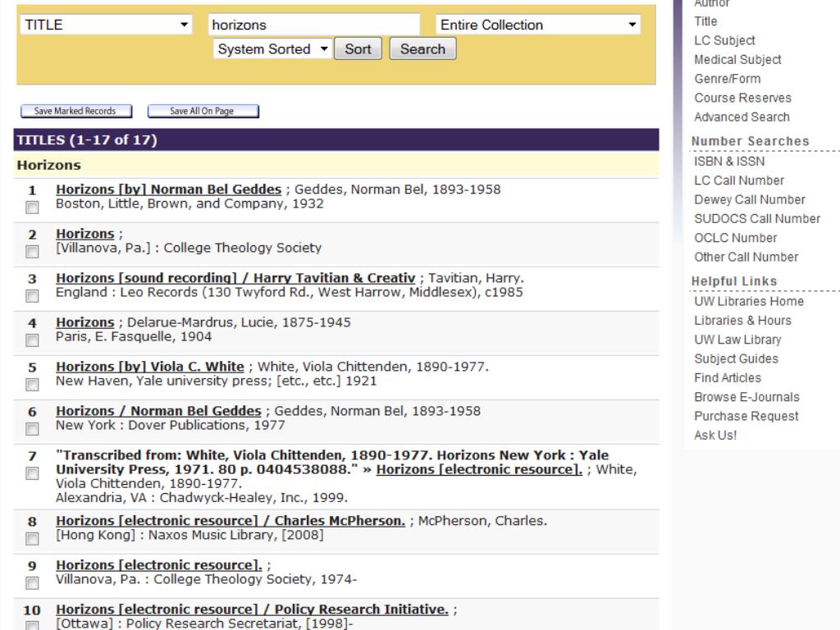Open Horizons / Norman Bel Geddes 1977 record
Viewport: 840px width, 630px height.
(x=158, y=412)
